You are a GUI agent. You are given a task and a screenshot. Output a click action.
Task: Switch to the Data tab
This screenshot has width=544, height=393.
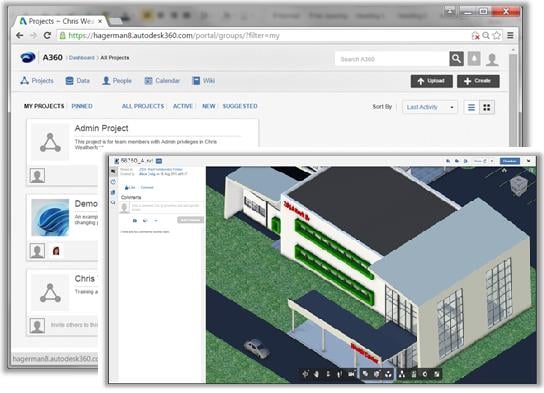click(x=78, y=81)
